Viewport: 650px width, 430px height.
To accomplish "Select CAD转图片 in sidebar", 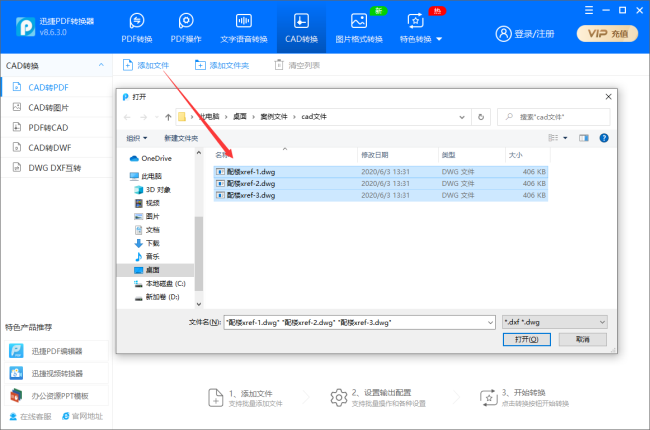I will pos(56,107).
